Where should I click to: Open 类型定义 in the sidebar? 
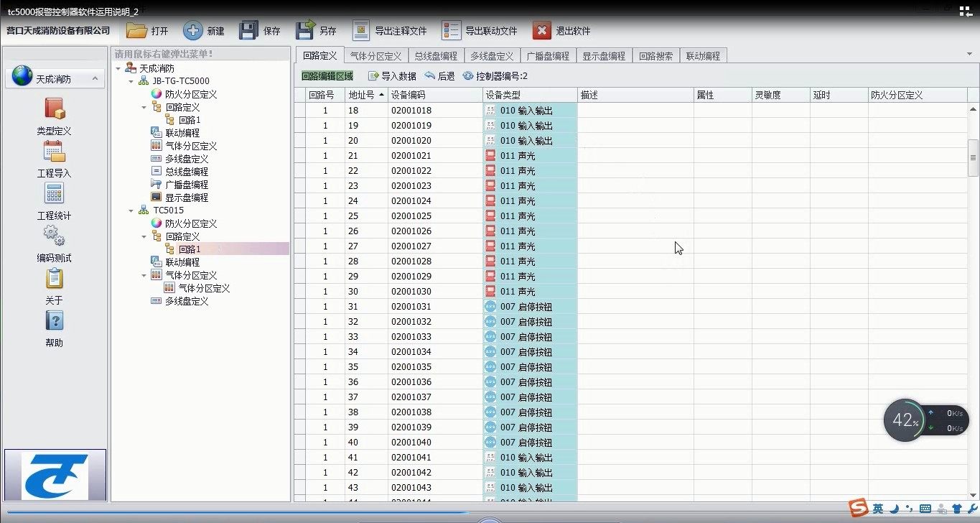[x=55, y=117]
